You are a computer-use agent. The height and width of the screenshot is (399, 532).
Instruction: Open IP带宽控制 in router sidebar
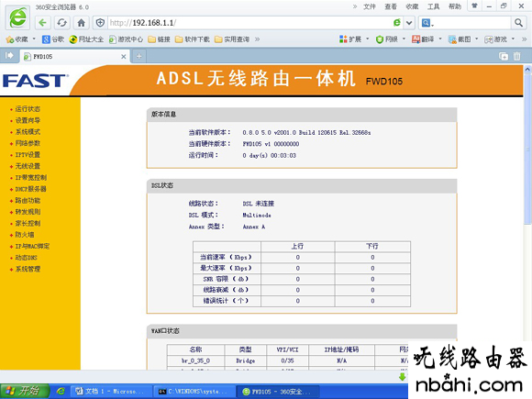point(31,177)
